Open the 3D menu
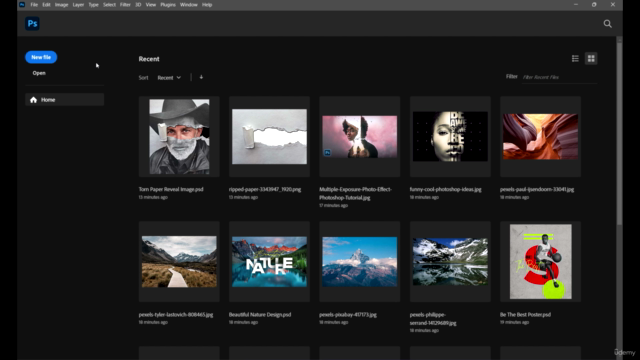Viewport: 640px width, 360px height. (x=138, y=4)
